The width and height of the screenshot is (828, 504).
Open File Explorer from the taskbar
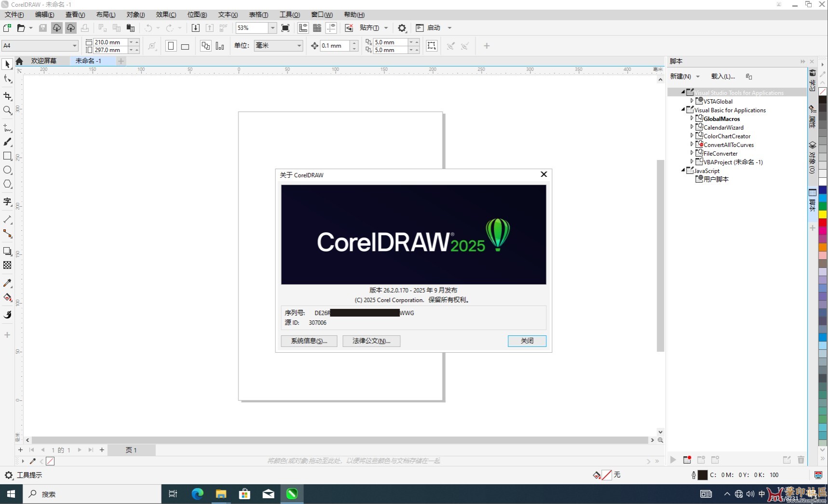[221, 494]
